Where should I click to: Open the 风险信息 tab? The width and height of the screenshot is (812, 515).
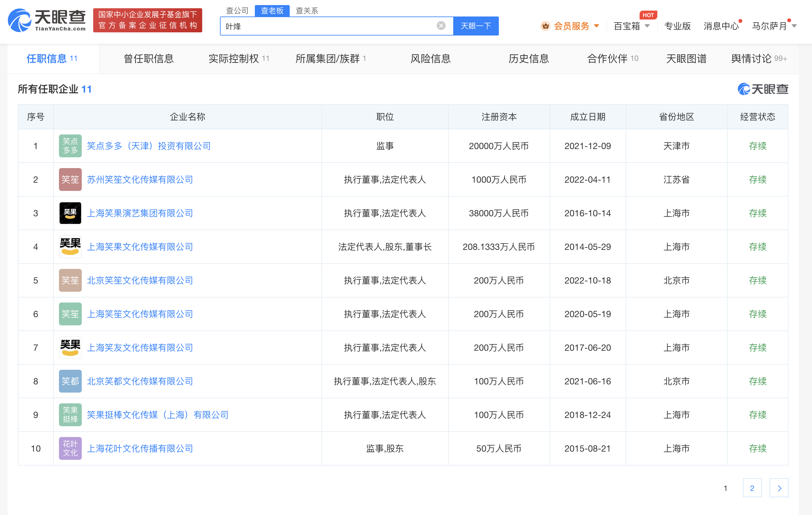431,58
